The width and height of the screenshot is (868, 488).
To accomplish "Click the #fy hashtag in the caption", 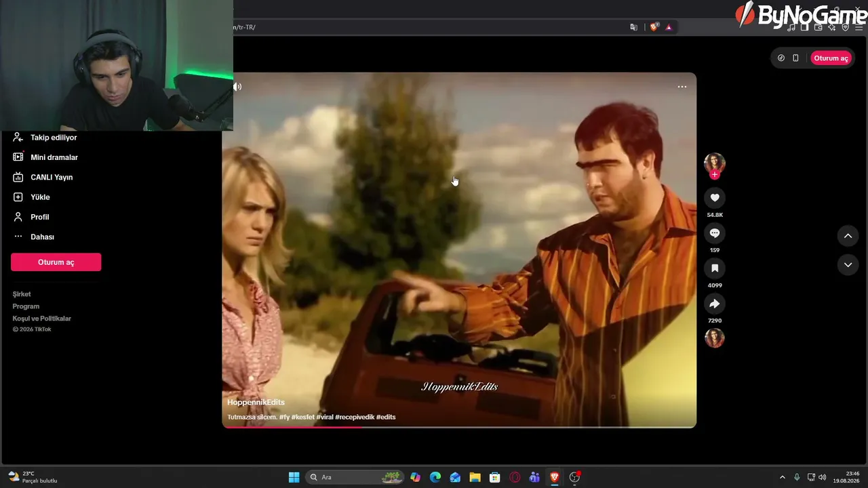I will click(284, 418).
